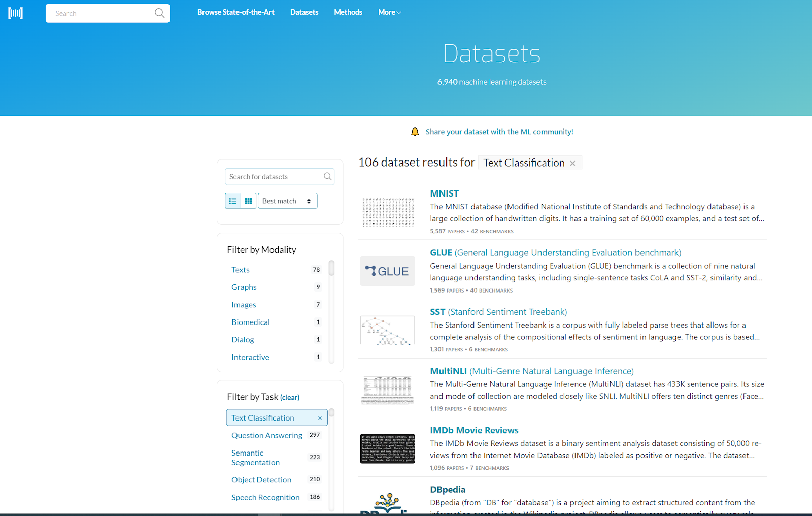The height and width of the screenshot is (516, 812).
Task: Click the SST parse tree thumbnail
Action: click(x=388, y=330)
